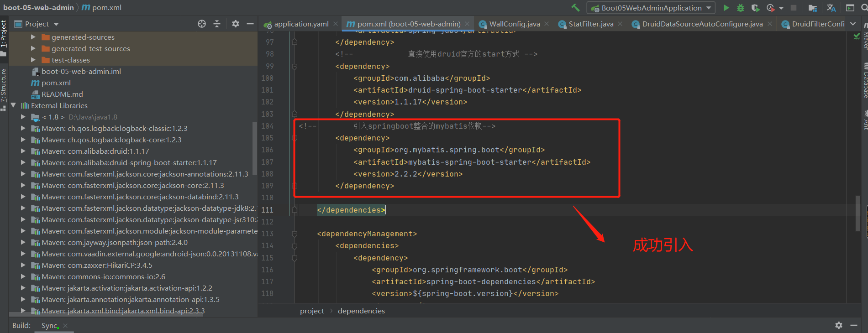Click the Stop square button
The image size is (868, 333).
point(794,8)
